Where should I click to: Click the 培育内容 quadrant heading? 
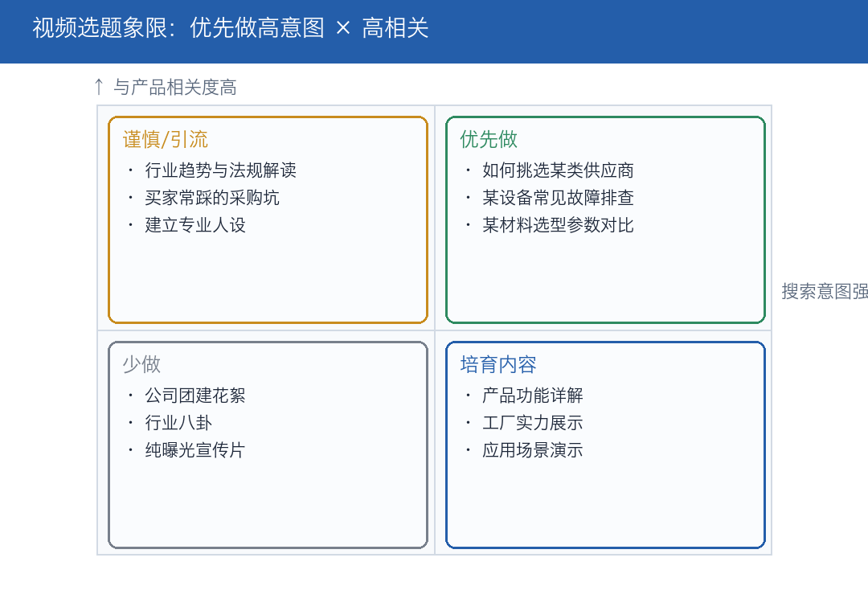pos(498,364)
